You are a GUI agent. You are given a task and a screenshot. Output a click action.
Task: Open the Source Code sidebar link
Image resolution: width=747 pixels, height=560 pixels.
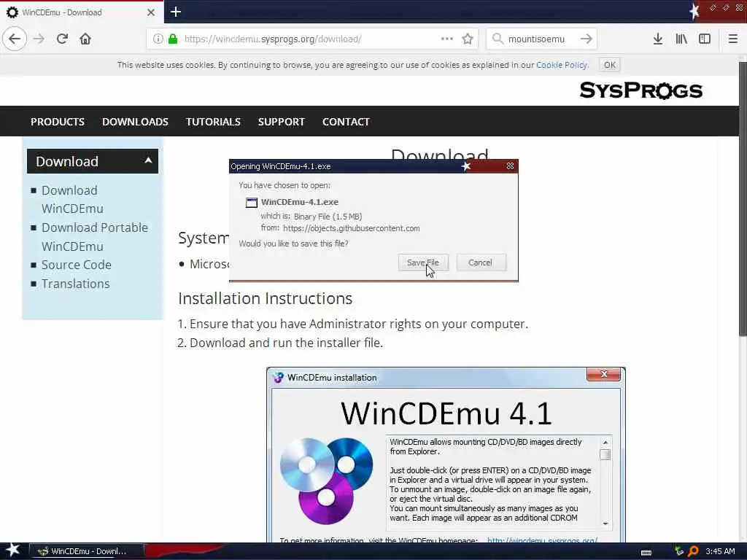pos(76,265)
